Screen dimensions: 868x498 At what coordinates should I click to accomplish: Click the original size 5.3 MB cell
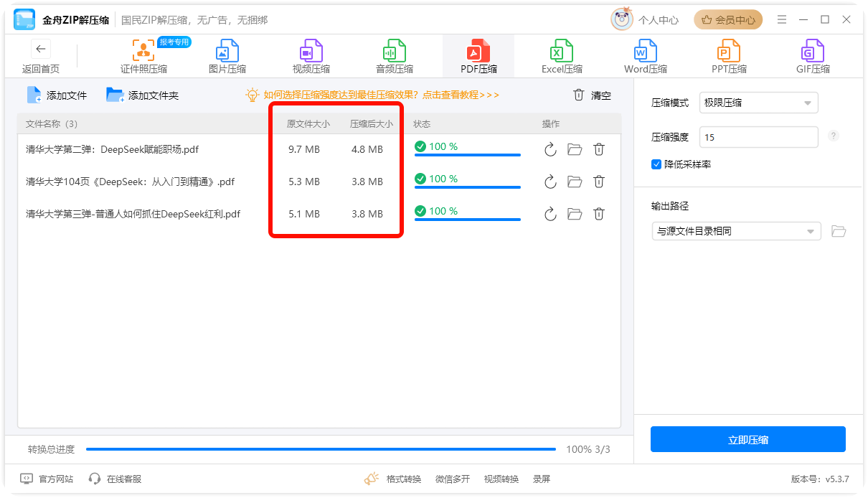(x=304, y=182)
